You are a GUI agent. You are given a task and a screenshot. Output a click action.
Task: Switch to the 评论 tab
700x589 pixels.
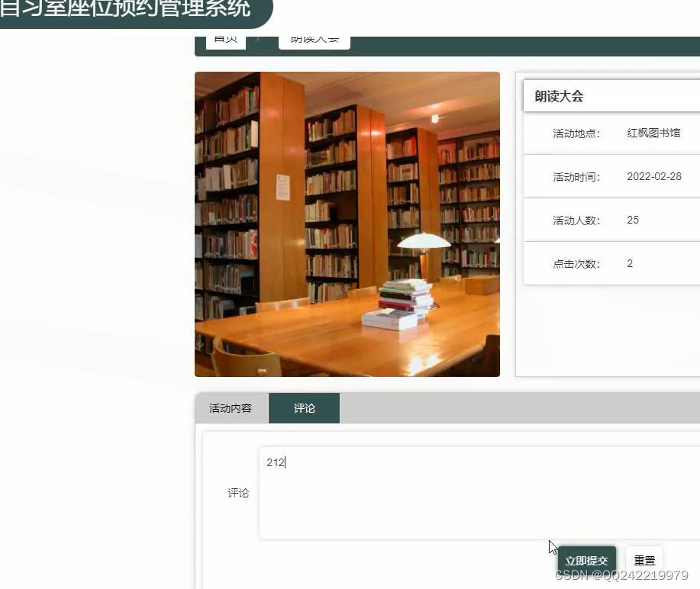click(x=304, y=408)
